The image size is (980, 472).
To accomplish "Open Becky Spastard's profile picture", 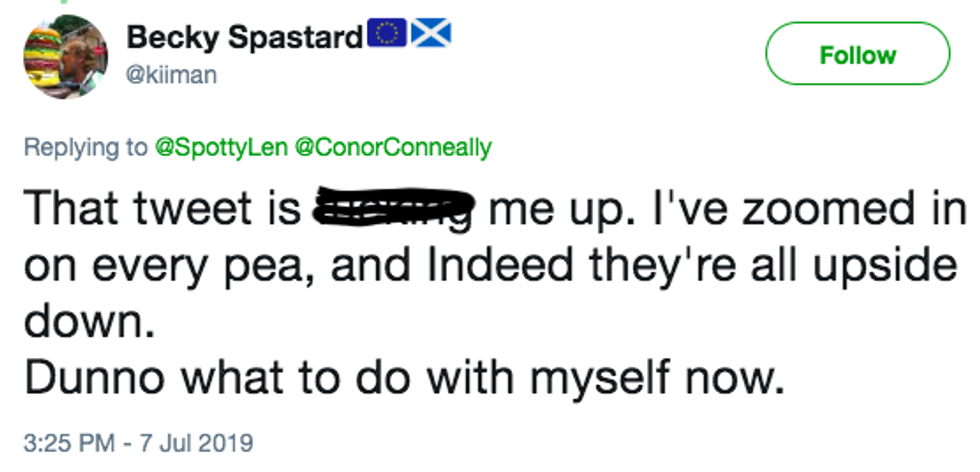I will [65, 56].
